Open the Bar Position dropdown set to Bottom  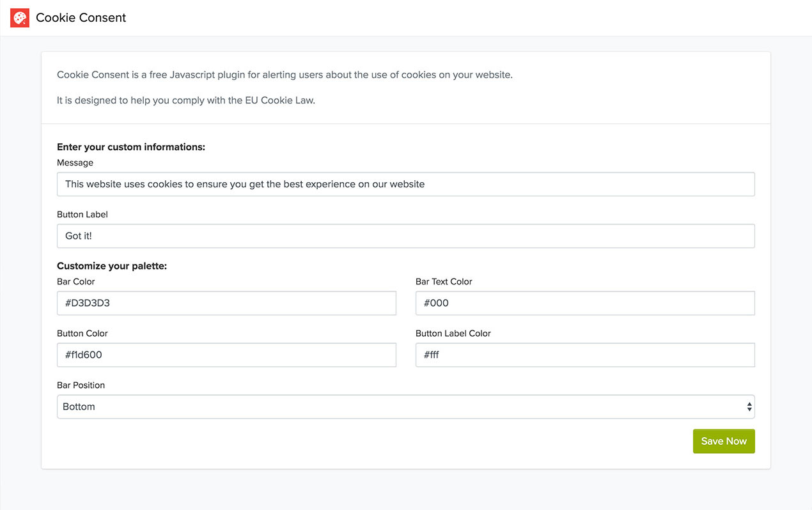point(405,406)
